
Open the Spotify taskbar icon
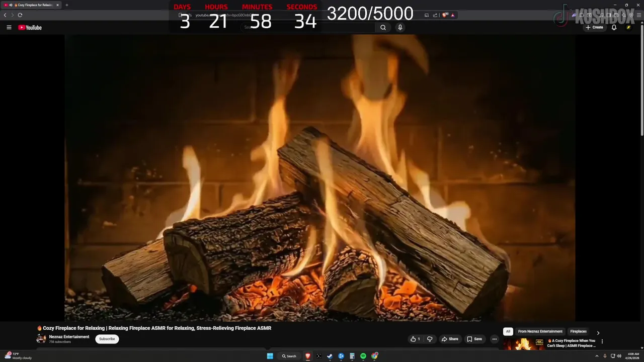coord(363,356)
